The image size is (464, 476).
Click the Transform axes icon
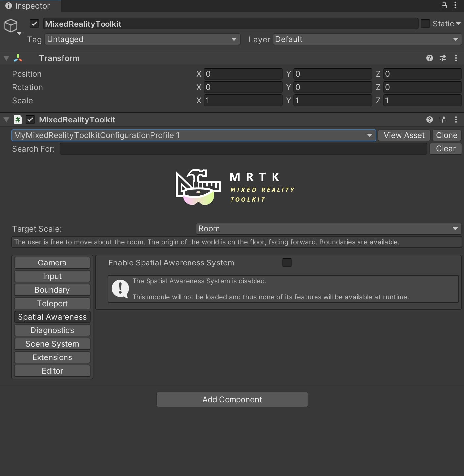click(18, 58)
